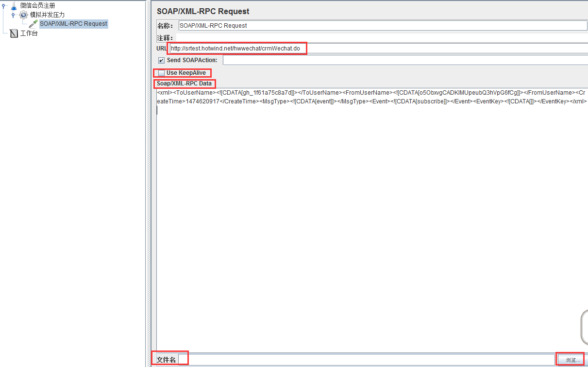Click the gear icon beside 模拟并发压力

(x=23, y=15)
